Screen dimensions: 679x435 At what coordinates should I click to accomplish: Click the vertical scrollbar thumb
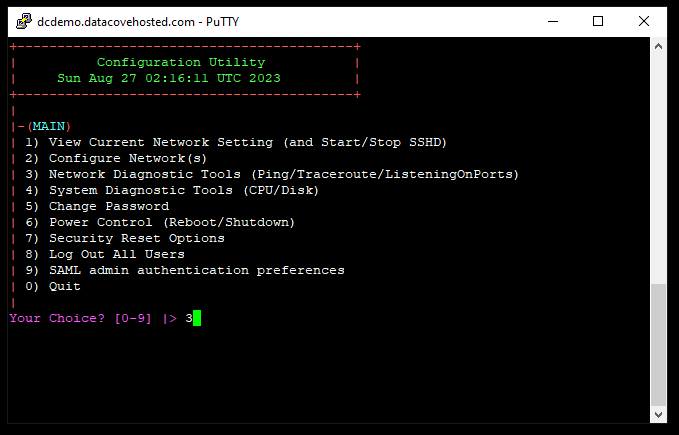point(658,345)
